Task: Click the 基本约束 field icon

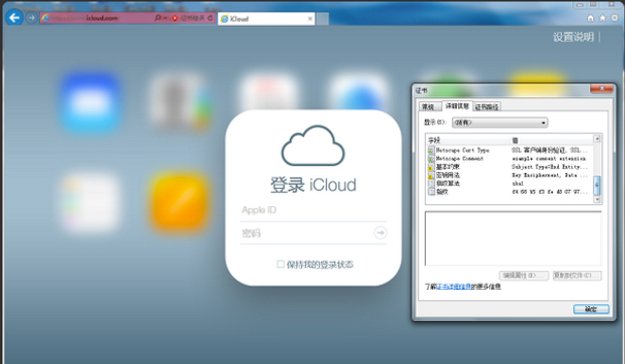Action: point(431,167)
